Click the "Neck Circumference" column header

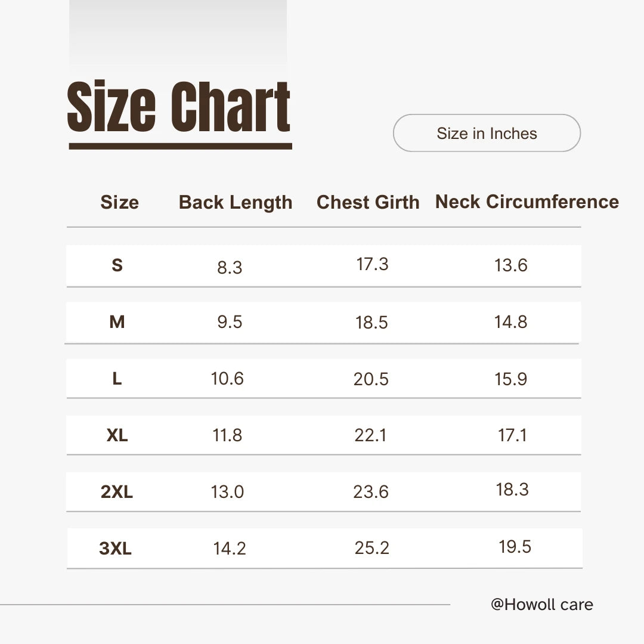(527, 202)
